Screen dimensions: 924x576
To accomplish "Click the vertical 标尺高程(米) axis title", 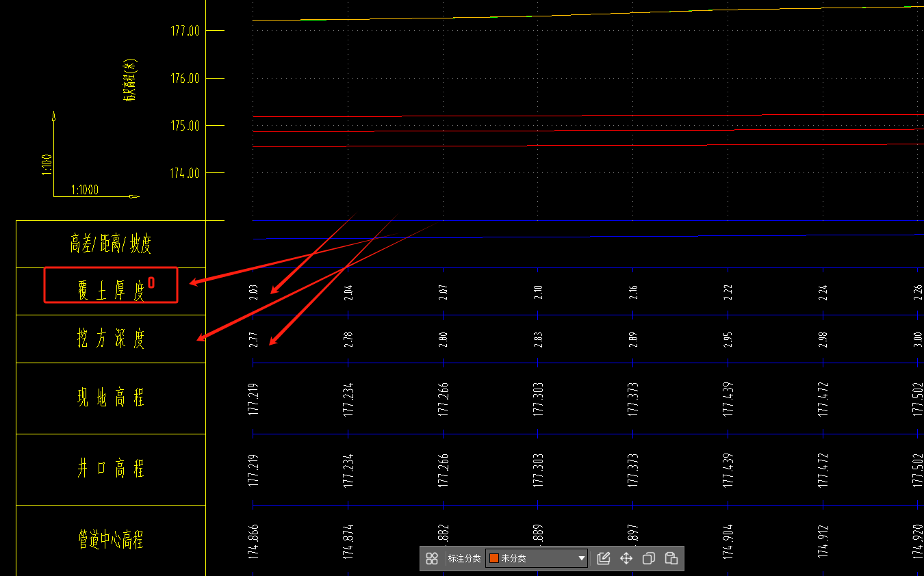I will [x=131, y=79].
